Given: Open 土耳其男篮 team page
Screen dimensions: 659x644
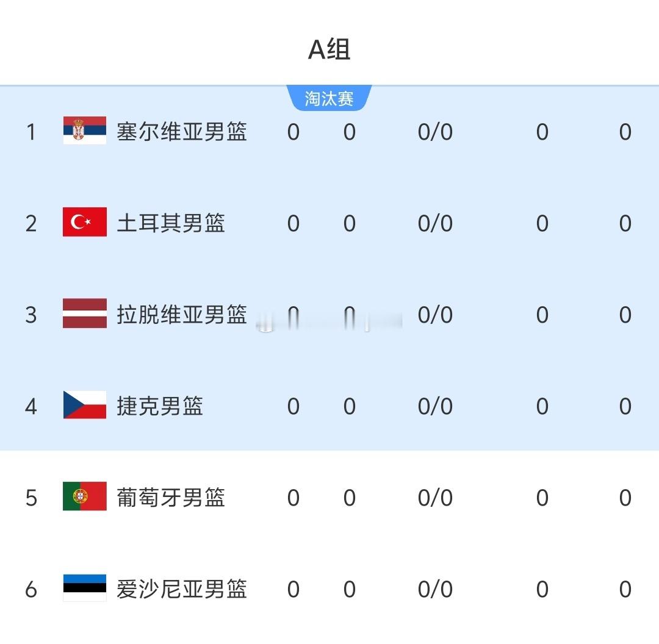Looking at the screenshot, I should [171, 223].
